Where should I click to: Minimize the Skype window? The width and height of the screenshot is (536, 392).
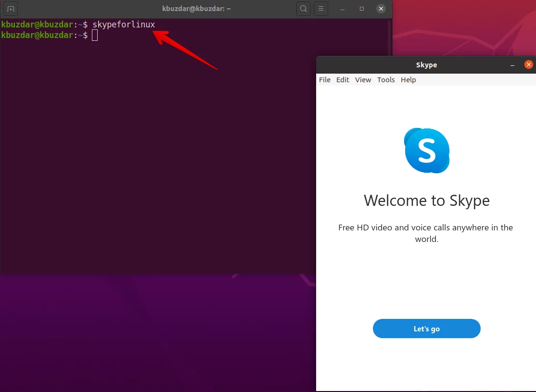(512, 65)
